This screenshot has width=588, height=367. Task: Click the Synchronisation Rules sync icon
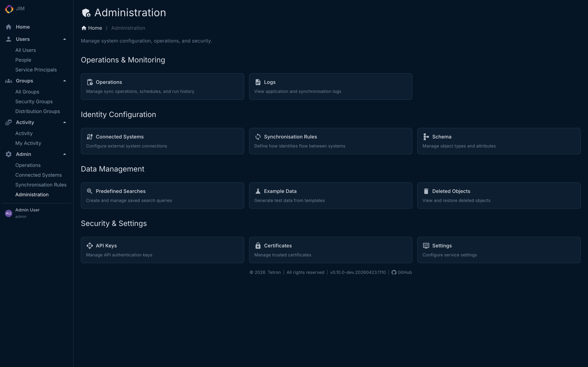pos(258,137)
